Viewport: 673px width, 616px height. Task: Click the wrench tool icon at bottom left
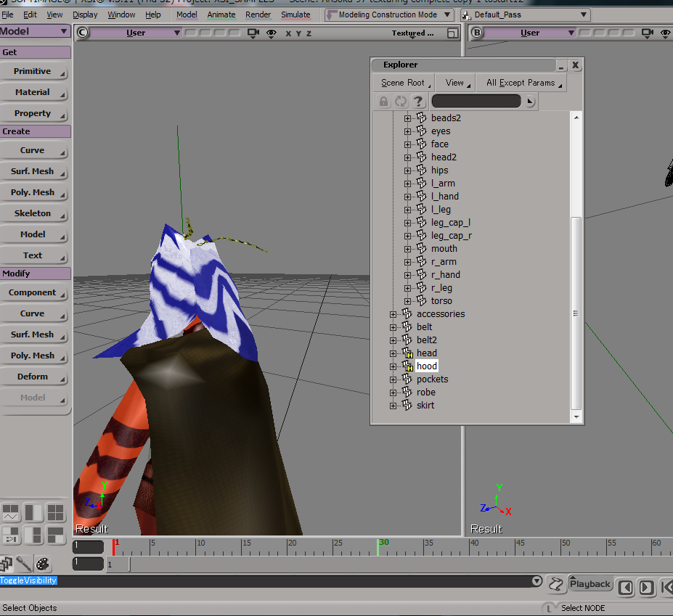(24, 564)
